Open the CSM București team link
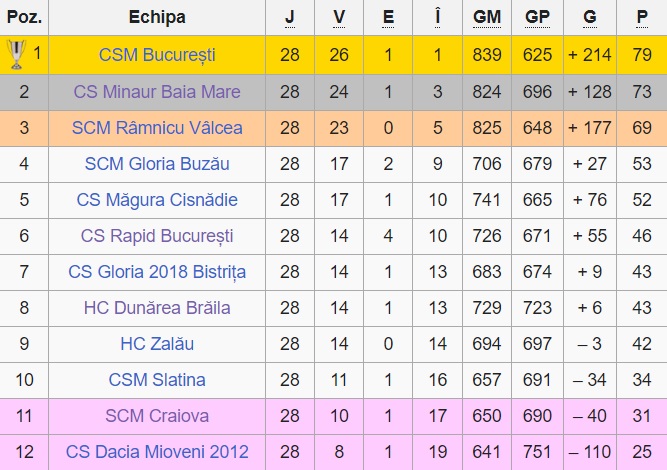This screenshot has height=470, width=667. click(x=157, y=55)
